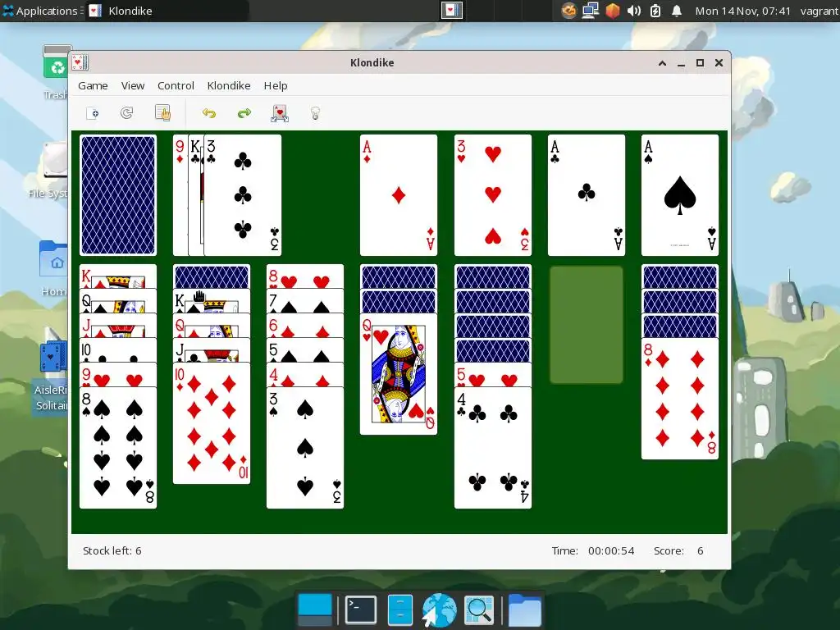Select the King of diamonds in first column
This screenshot has height=630, width=840.
118,276
